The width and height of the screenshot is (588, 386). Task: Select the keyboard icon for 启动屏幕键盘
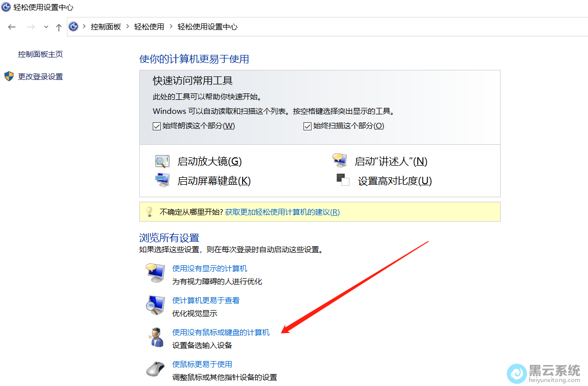[161, 180]
